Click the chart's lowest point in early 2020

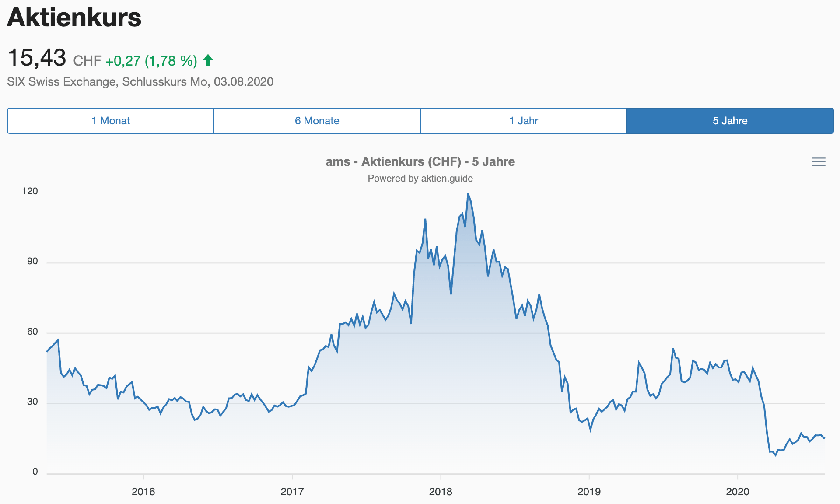point(776,455)
